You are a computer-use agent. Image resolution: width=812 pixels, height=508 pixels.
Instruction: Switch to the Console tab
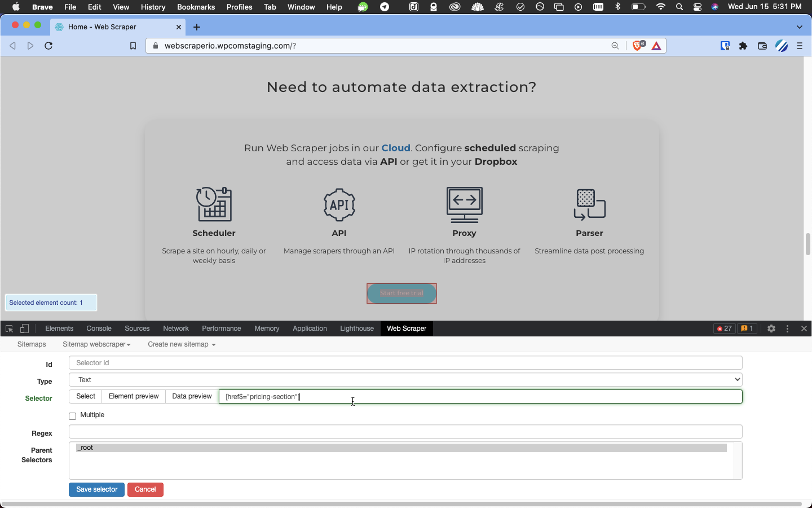point(99,329)
